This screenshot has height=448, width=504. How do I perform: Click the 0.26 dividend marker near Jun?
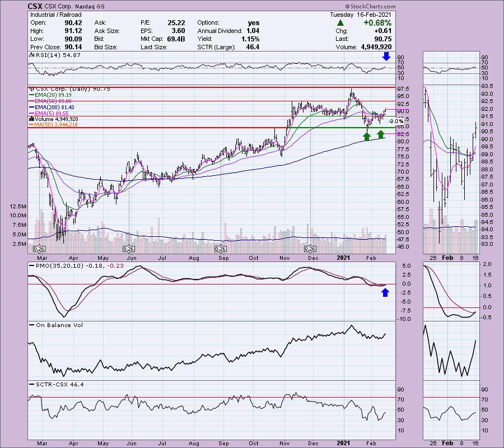pos(129,249)
